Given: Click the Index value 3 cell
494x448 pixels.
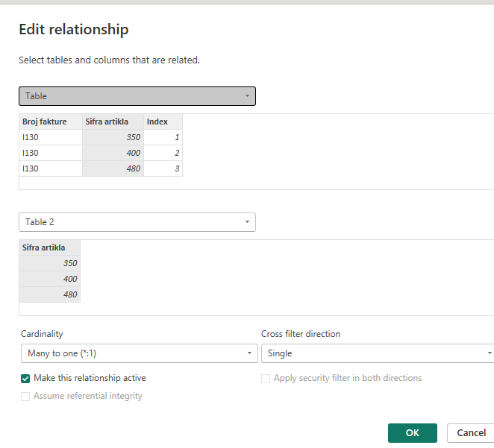Looking at the screenshot, I should (163, 168).
